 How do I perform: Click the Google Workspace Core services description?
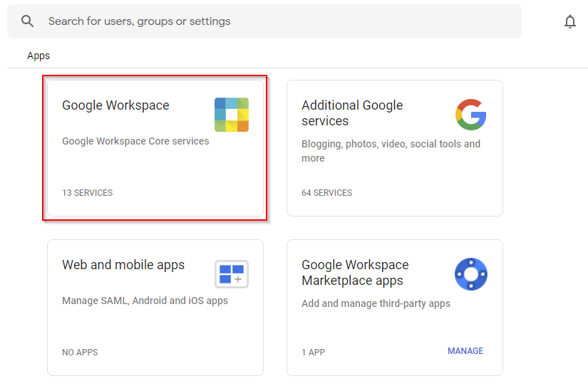click(135, 141)
